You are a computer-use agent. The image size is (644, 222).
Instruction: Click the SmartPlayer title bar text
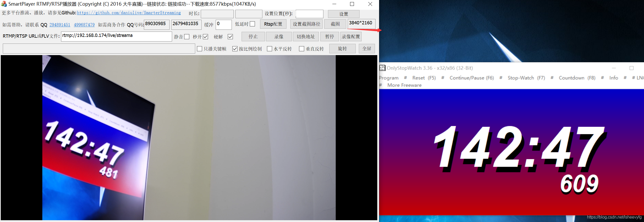(132, 4)
